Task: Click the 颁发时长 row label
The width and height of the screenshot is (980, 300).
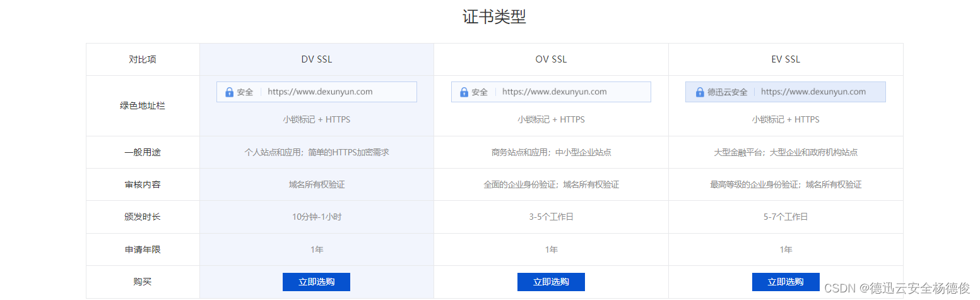Action: pyautogui.click(x=143, y=217)
